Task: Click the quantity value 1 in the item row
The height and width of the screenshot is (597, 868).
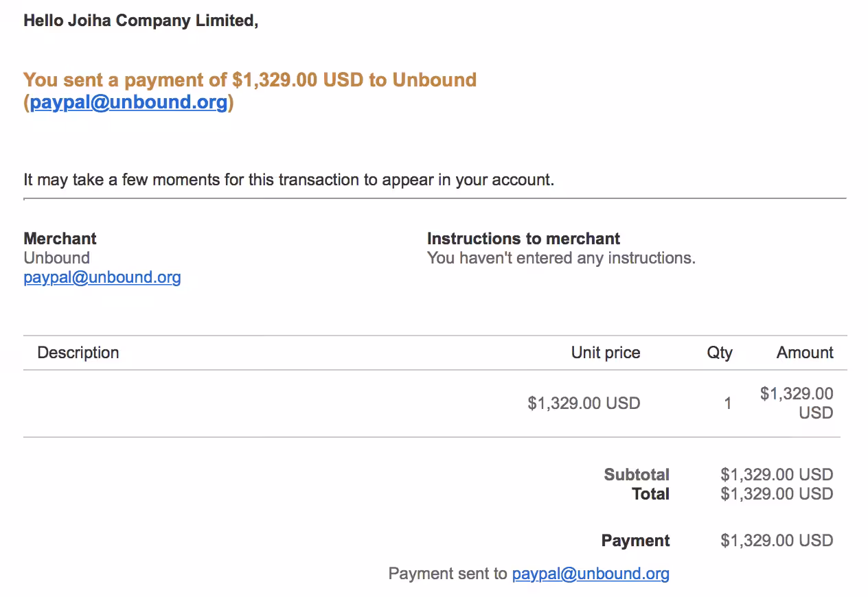Action: click(728, 403)
